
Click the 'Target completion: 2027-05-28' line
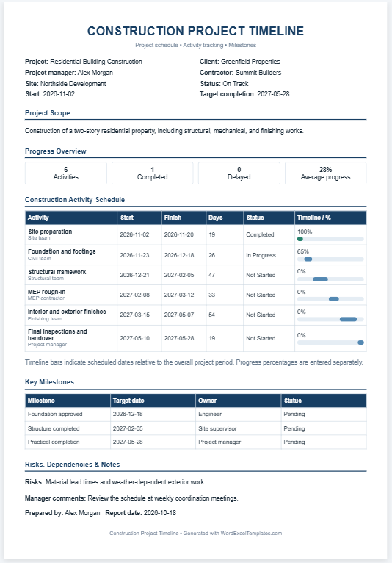click(x=244, y=94)
